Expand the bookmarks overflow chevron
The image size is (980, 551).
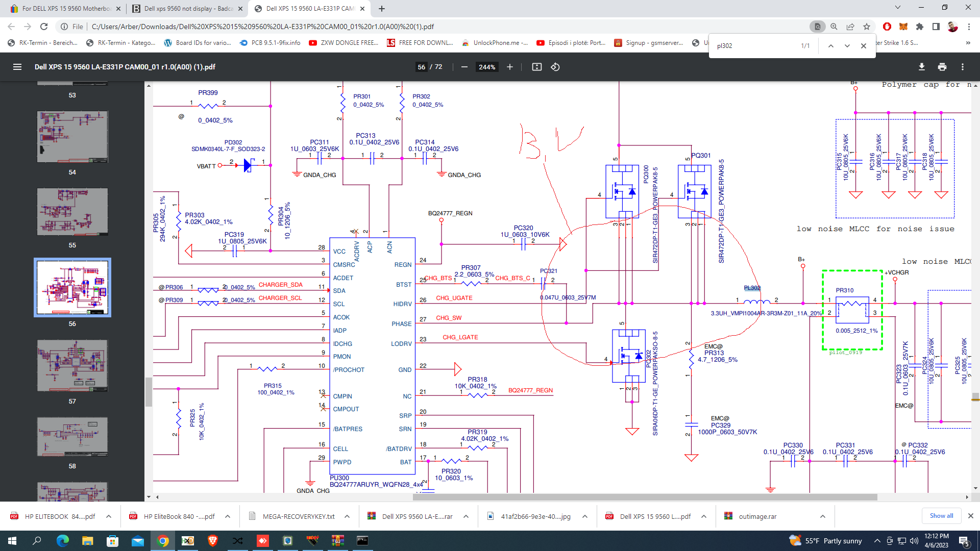pyautogui.click(x=968, y=43)
